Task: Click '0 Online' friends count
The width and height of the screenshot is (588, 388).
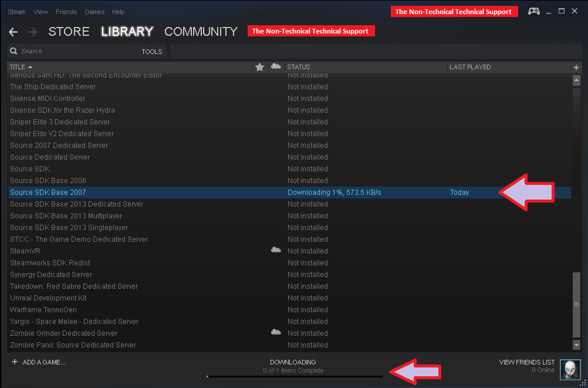Action: 543,370
